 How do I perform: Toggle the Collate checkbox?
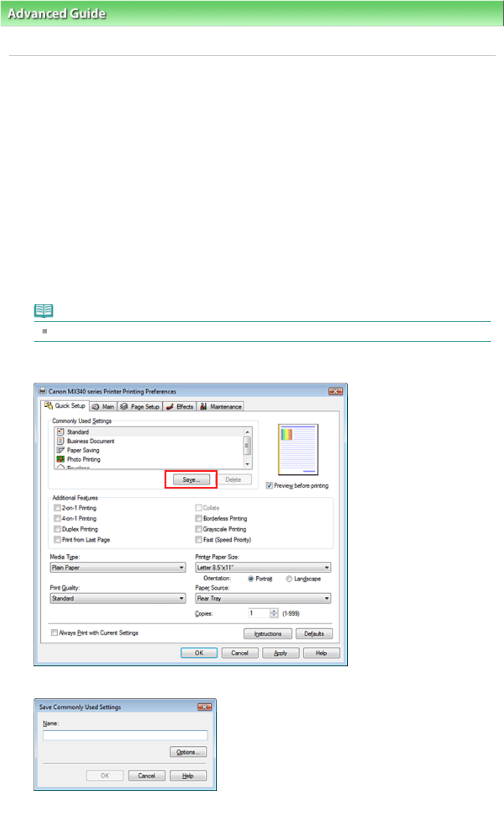(199, 508)
